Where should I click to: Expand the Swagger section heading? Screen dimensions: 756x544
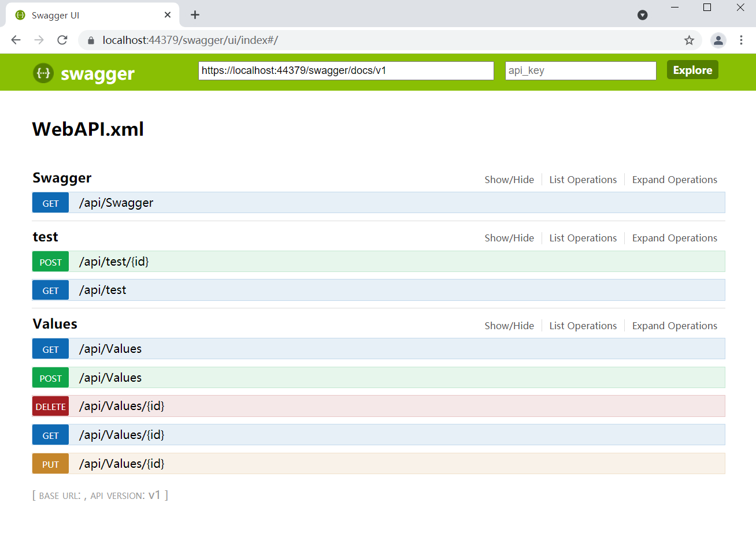(62, 178)
